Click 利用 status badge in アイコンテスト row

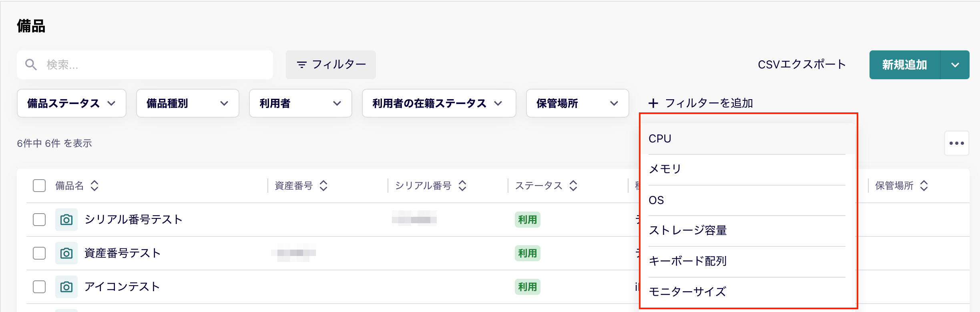click(527, 287)
